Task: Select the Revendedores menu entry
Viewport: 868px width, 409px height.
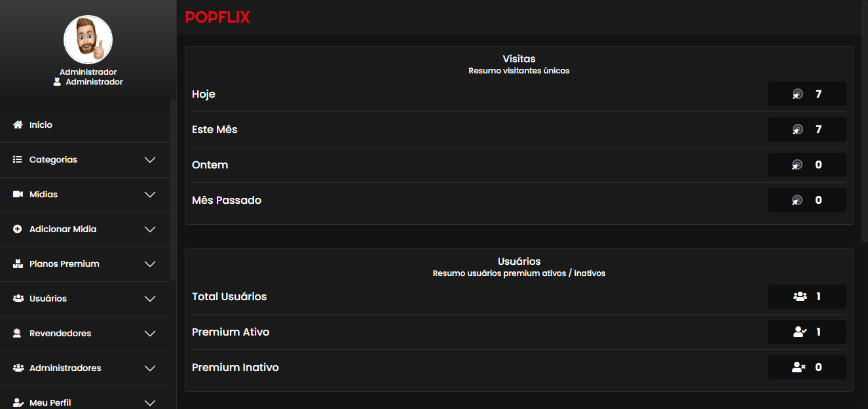Action: coord(60,334)
